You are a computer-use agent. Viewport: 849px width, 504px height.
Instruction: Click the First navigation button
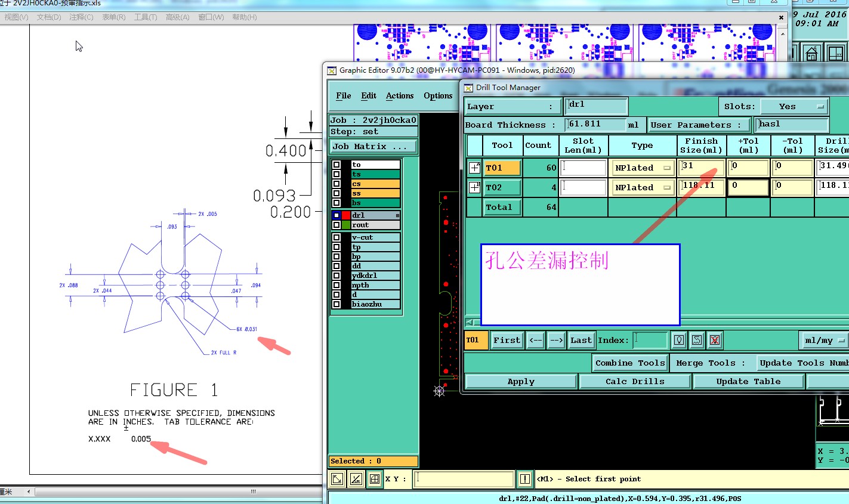pos(507,340)
